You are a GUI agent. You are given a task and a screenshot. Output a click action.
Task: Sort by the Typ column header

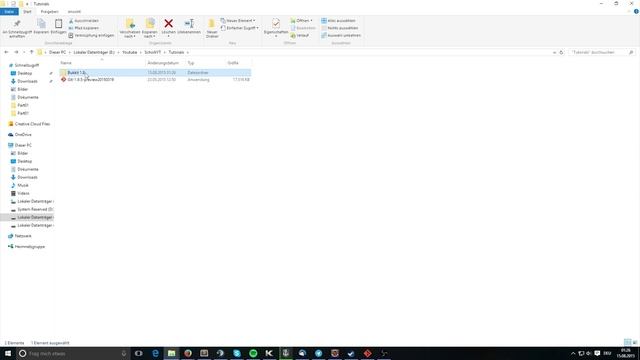(205, 63)
